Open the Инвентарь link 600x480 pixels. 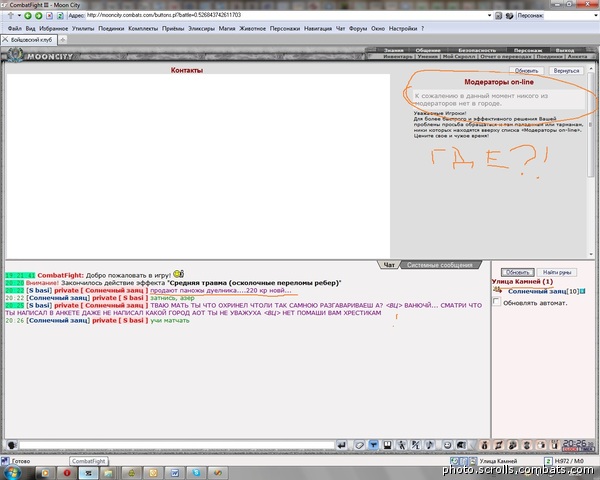coord(398,56)
